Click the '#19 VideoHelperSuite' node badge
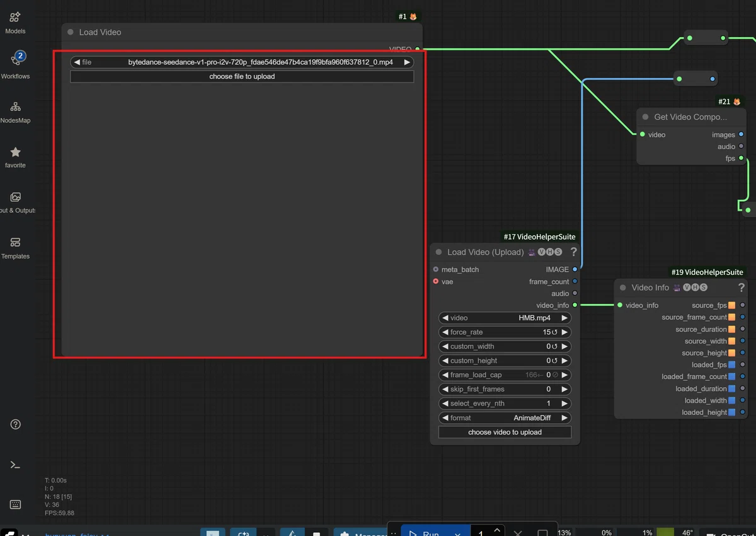 (x=707, y=272)
